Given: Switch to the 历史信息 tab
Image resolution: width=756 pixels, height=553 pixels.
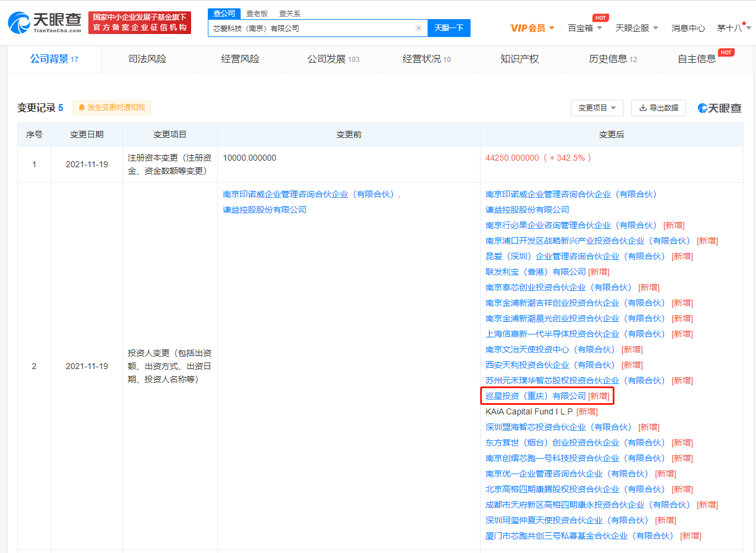Looking at the screenshot, I should pyautogui.click(x=613, y=59).
